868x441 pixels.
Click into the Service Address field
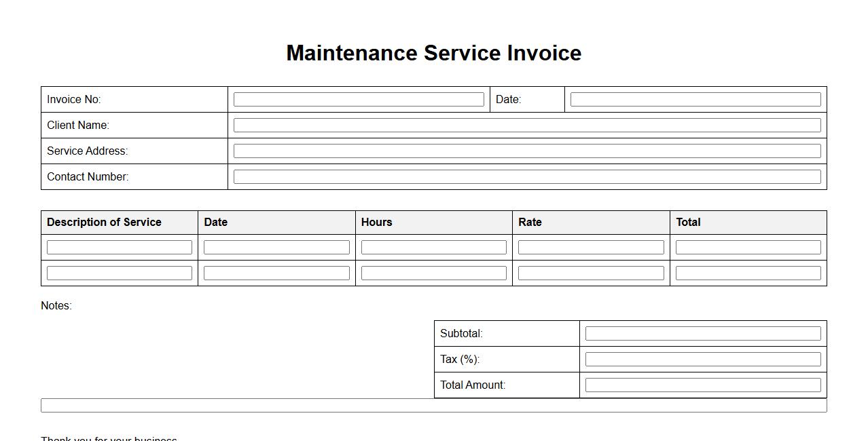coord(527,151)
